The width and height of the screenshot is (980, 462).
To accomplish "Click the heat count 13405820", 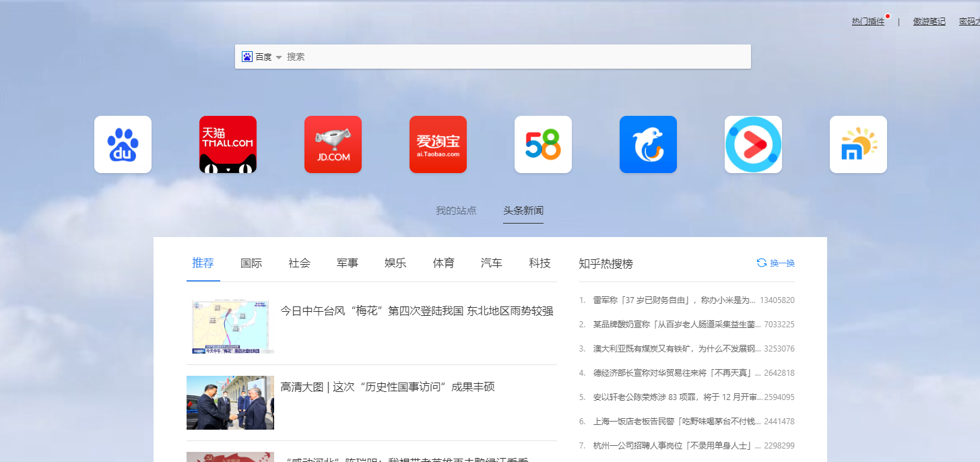I will pos(777,300).
